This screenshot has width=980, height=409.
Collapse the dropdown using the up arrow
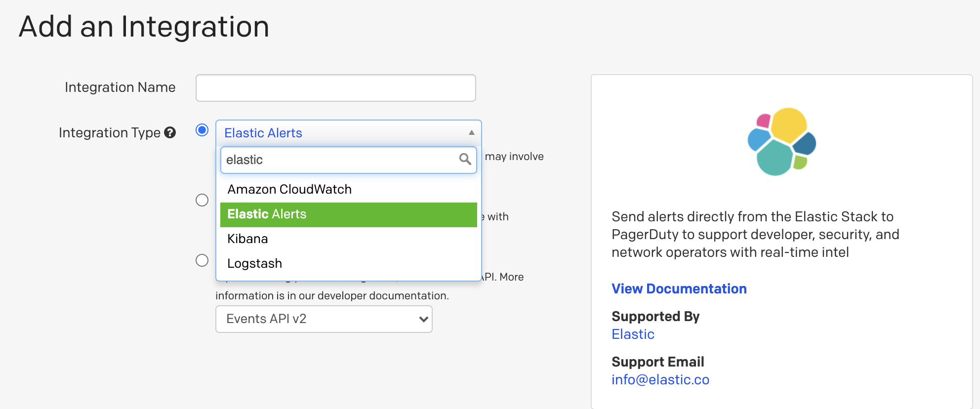click(x=471, y=132)
